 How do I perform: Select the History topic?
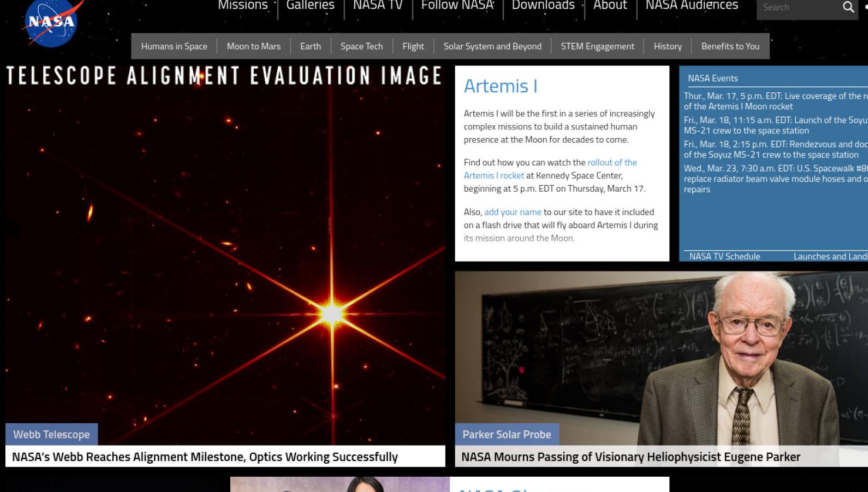pos(668,46)
